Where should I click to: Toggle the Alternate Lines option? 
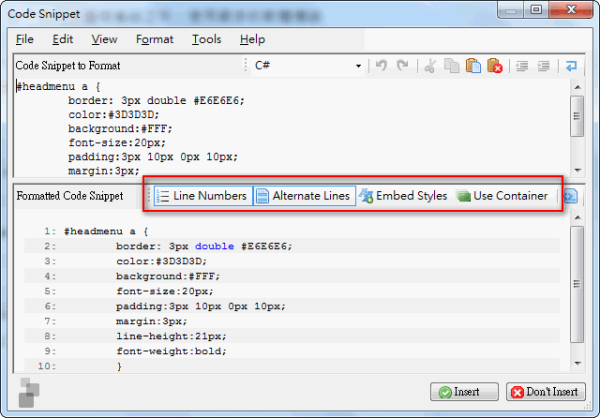302,196
